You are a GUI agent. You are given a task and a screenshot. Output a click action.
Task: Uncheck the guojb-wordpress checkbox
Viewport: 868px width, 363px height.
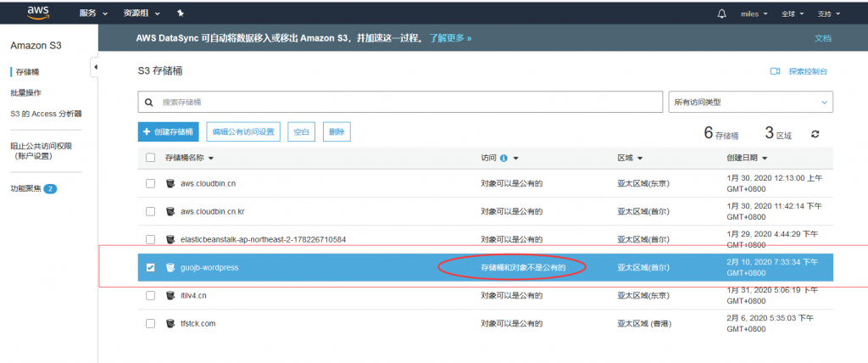(x=151, y=268)
